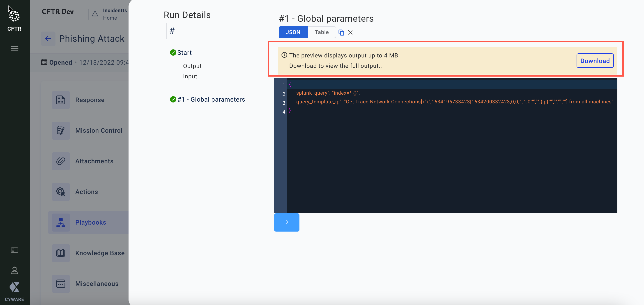Select the #1 - Global parameters step
644x305 pixels.
211,99
